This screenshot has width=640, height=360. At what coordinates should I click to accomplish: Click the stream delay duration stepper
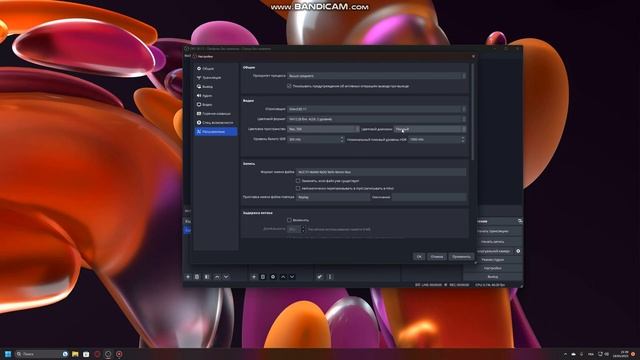[x=303, y=229]
